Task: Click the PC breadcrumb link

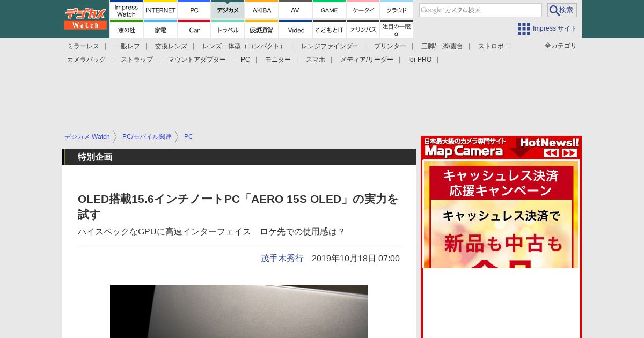Action: (x=188, y=137)
